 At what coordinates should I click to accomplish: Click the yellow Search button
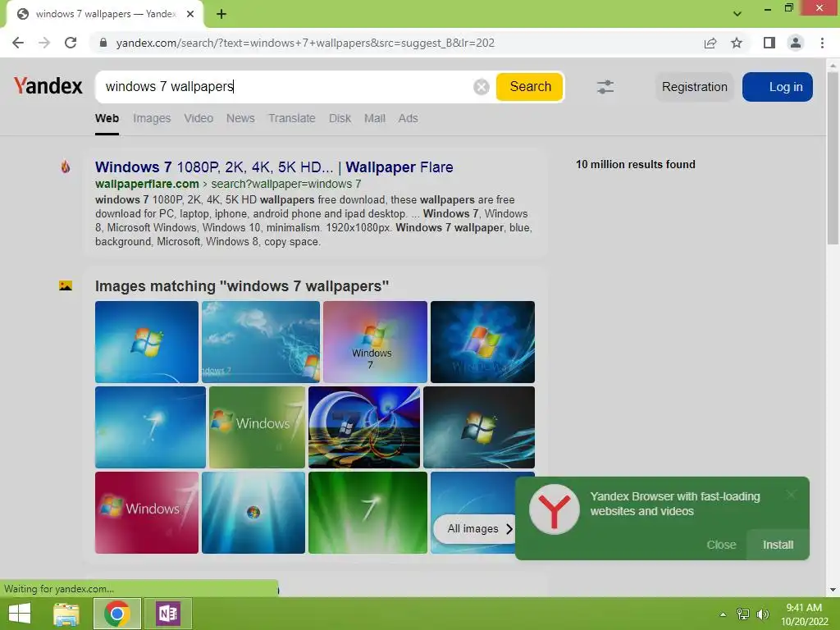[530, 87]
